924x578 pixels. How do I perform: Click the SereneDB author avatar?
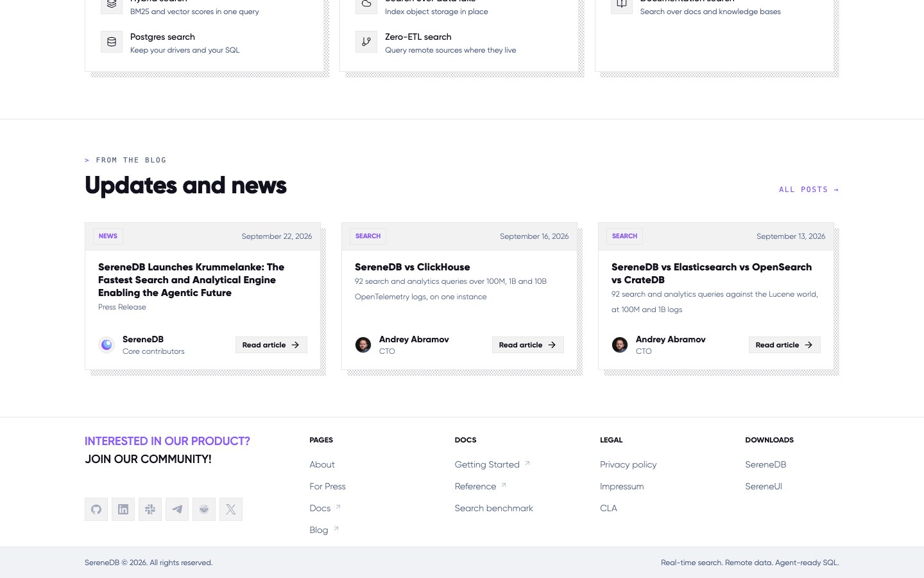pyautogui.click(x=107, y=345)
